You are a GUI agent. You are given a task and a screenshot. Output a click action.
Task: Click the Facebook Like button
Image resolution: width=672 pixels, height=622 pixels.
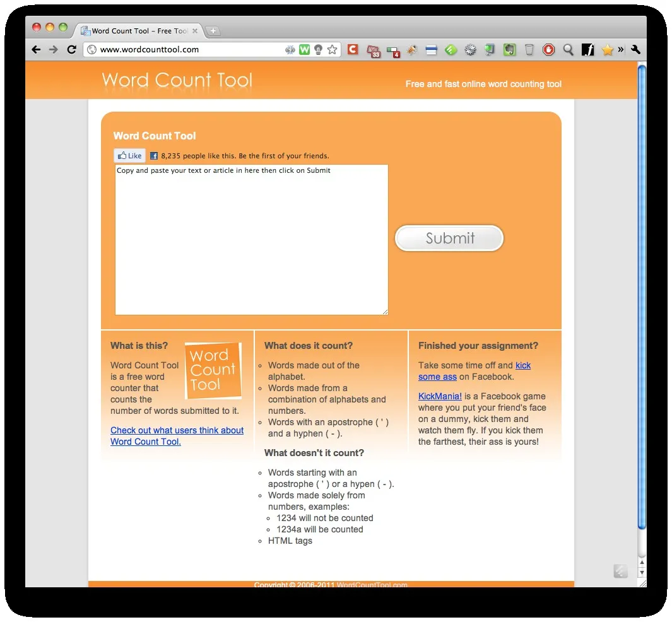tap(130, 156)
